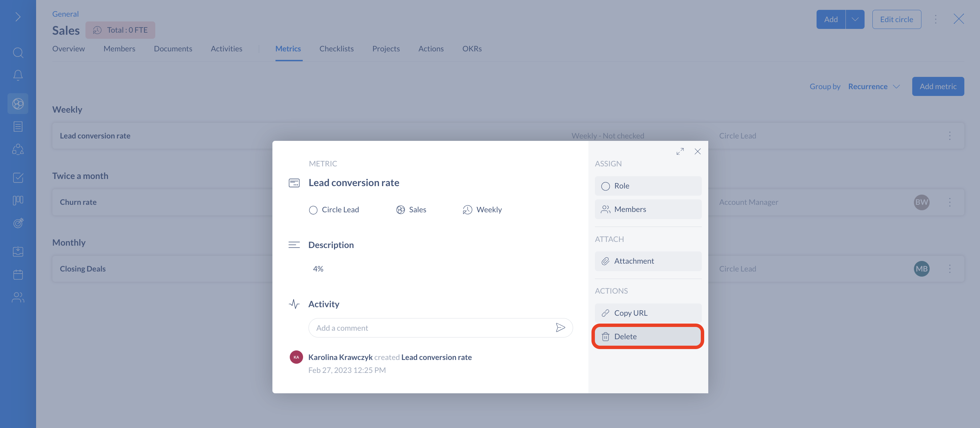Open notifications bell in sidebar
Screen dimensions: 980x428
point(18,75)
